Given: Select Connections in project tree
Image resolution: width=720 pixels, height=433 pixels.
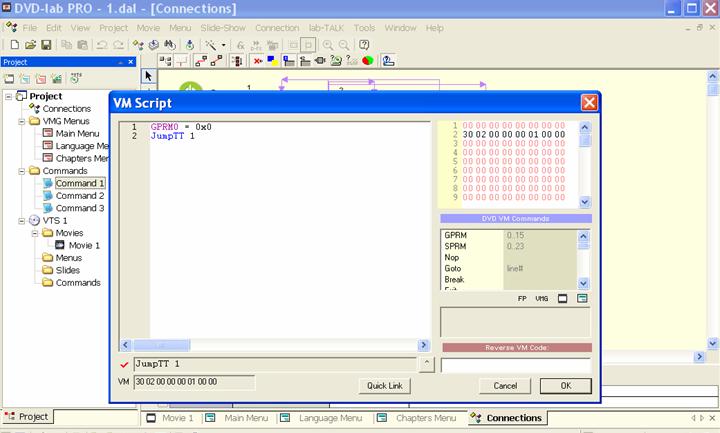Looking at the screenshot, I should click(67, 109).
